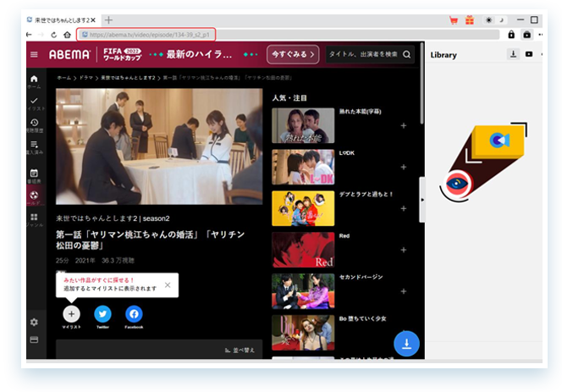Add 熟れた本能(字幕) with plus icon
Image resolution: width=562 pixels, height=392 pixels.
tap(404, 125)
